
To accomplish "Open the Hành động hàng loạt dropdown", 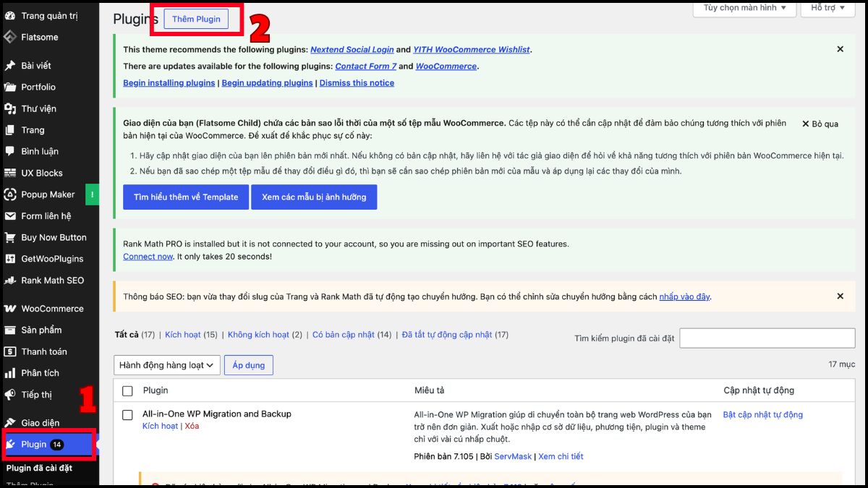I will point(167,365).
